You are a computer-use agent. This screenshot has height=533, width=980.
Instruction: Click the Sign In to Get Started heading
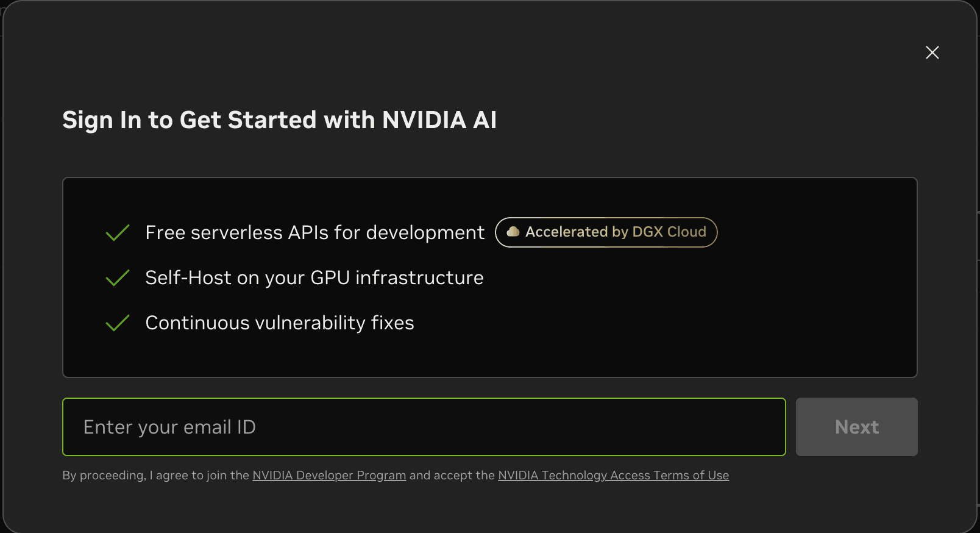(280, 120)
